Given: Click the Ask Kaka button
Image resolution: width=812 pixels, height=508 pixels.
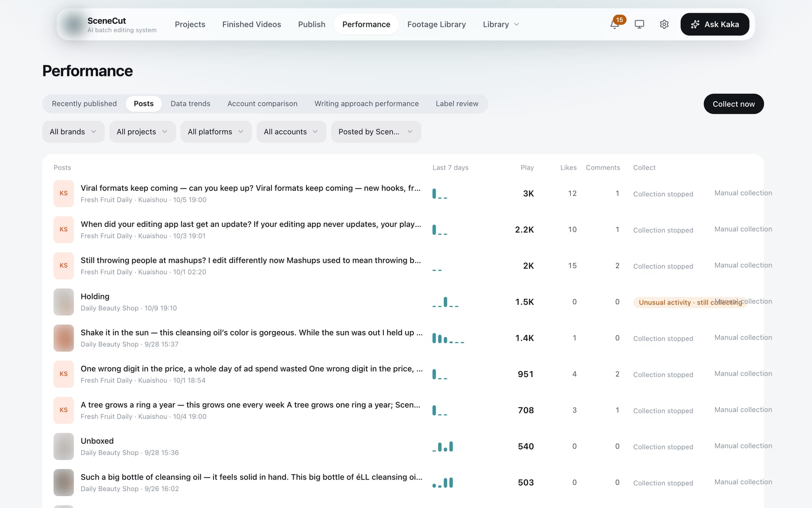Looking at the screenshot, I should coord(715,24).
